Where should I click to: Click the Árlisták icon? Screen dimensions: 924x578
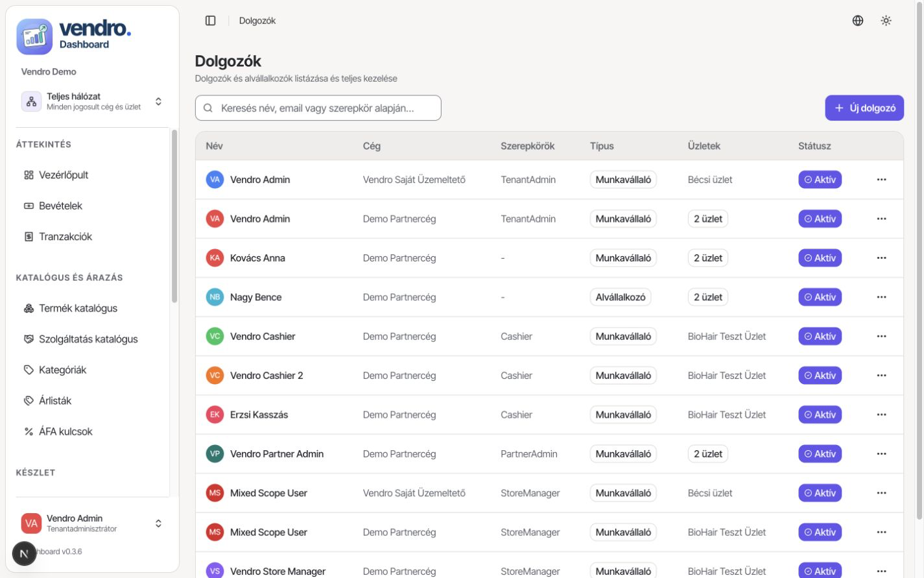(x=29, y=401)
